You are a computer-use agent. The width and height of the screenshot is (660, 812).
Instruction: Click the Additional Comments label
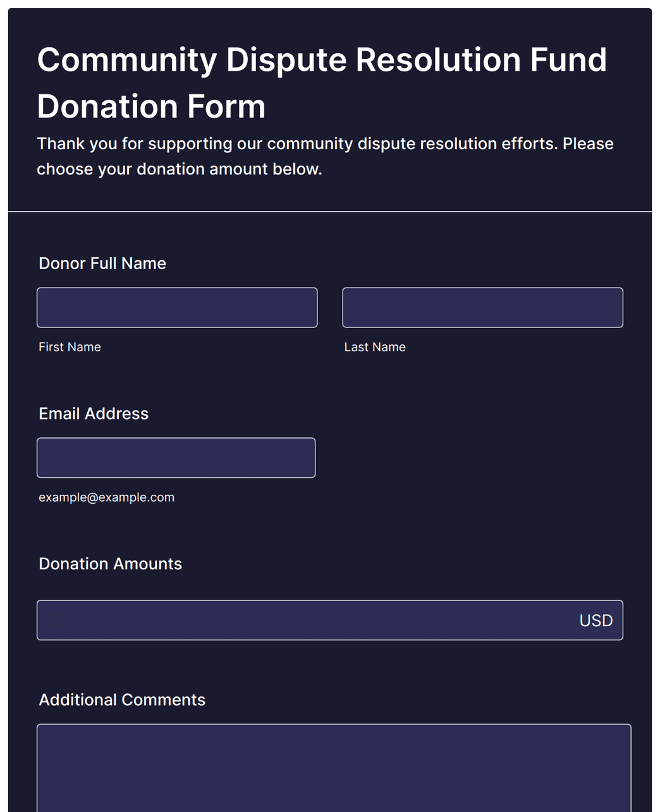(x=122, y=700)
